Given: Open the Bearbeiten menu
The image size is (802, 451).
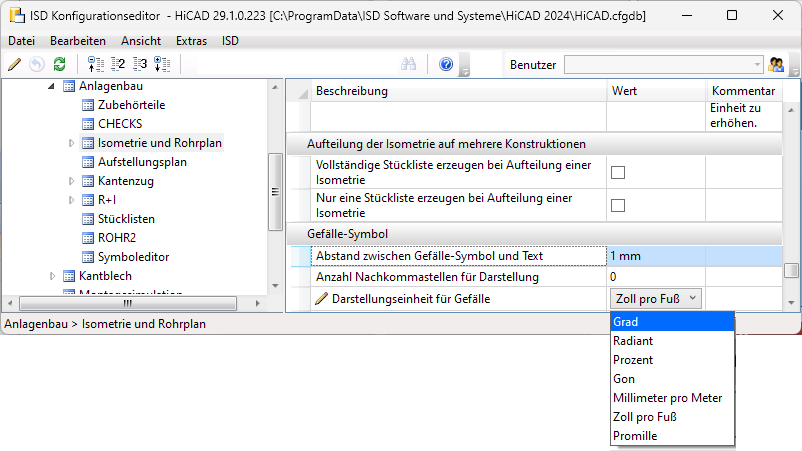Looking at the screenshot, I should pos(78,41).
